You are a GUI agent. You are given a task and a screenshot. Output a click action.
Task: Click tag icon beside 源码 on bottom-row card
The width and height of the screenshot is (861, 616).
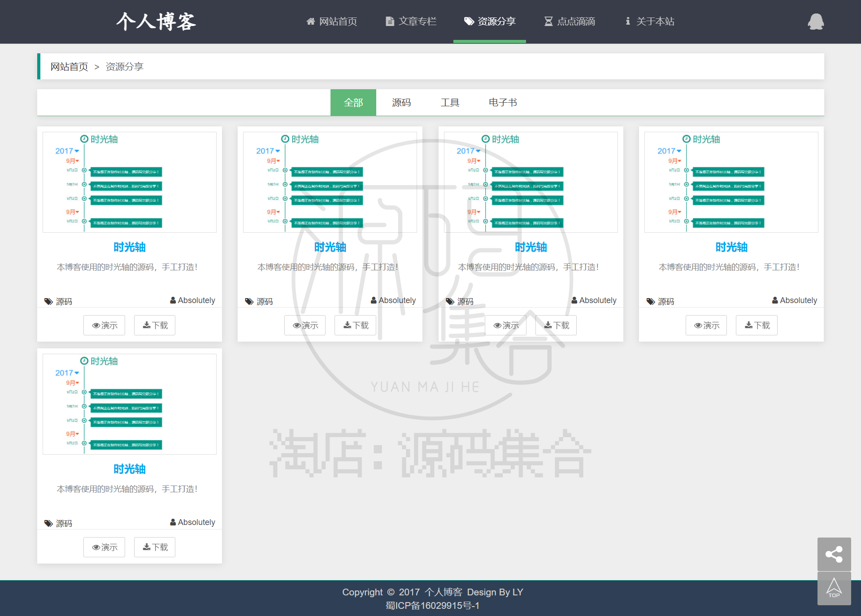point(48,523)
